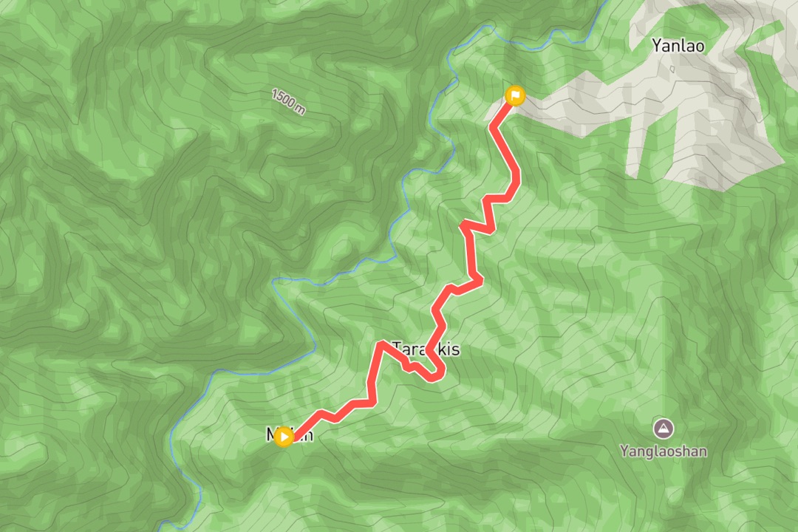Click the Yanlao place name label
Screen dimensions: 798x532
pos(678,46)
